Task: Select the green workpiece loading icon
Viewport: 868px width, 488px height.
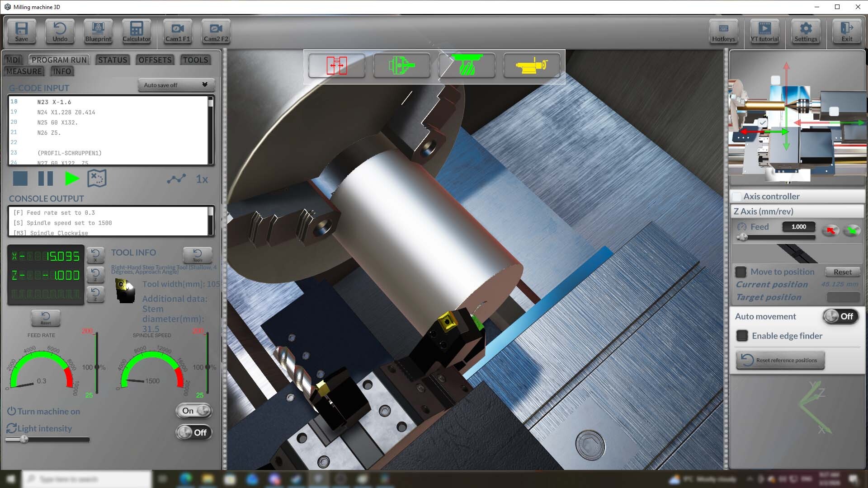Action: pyautogui.click(x=467, y=66)
